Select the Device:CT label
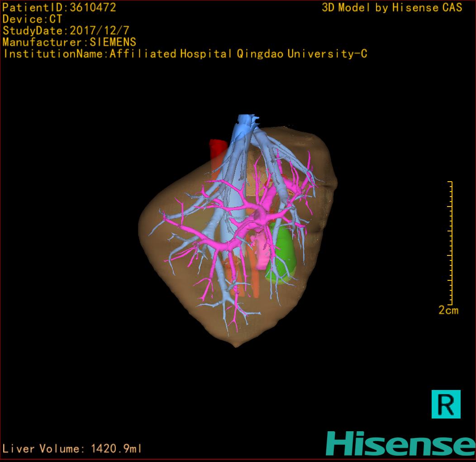This screenshot has height=462, width=476. pyautogui.click(x=32, y=19)
